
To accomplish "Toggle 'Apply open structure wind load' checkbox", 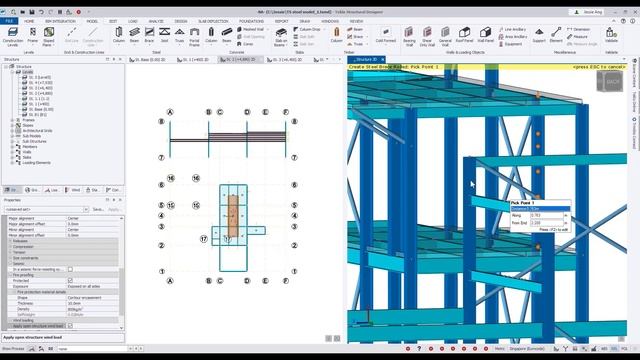I will coord(70,326).
